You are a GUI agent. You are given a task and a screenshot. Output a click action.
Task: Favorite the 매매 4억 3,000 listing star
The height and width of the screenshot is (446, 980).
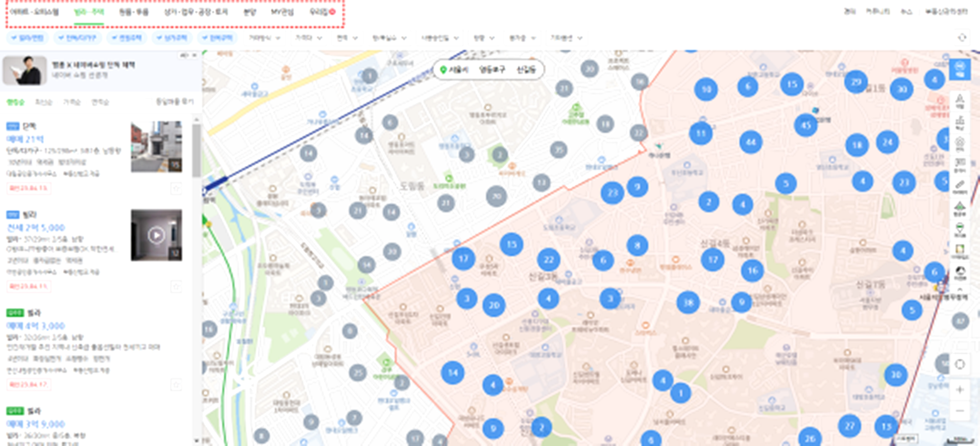176,385
